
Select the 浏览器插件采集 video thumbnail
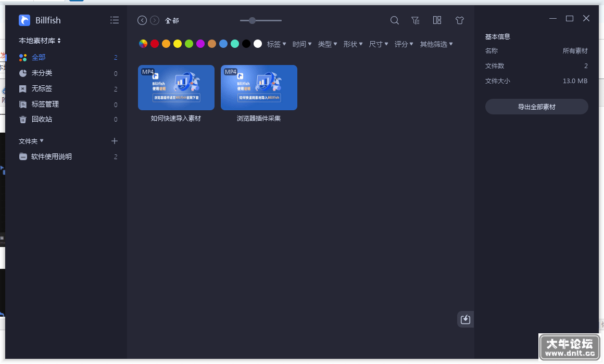259,88
